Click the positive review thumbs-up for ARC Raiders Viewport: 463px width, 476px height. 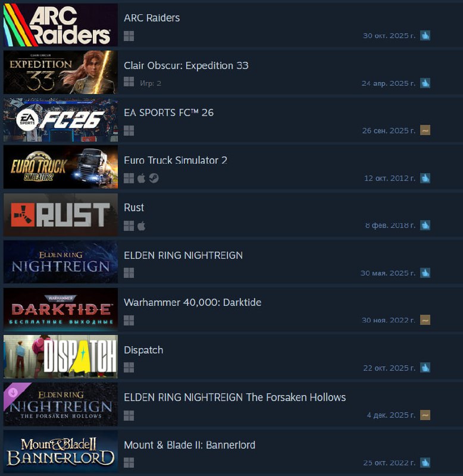[x=425, y=36]
